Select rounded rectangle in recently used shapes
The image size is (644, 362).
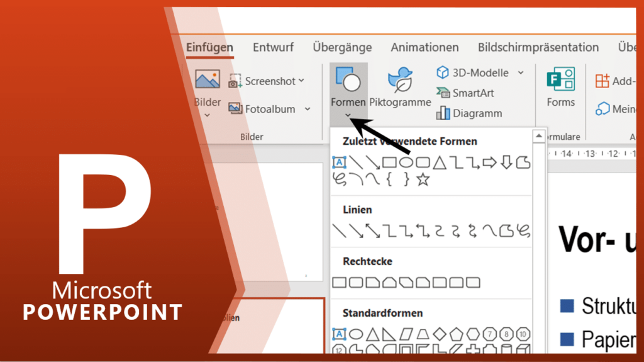coord(423,162)
